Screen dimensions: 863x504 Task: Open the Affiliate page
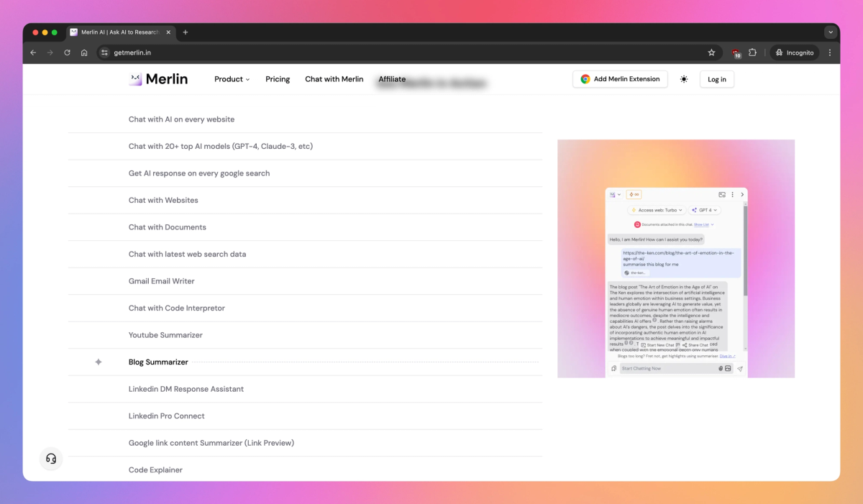pyautogui.click(x=392, y=79)
